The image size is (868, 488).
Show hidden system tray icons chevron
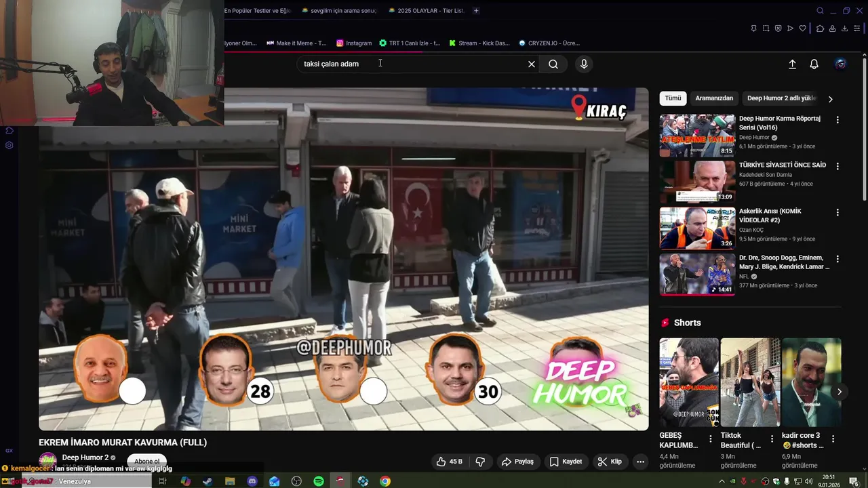point(722,481)
